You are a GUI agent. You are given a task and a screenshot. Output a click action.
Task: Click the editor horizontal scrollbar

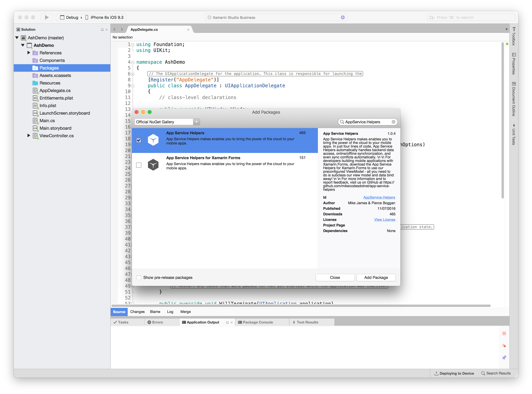[x=301, y=306]
